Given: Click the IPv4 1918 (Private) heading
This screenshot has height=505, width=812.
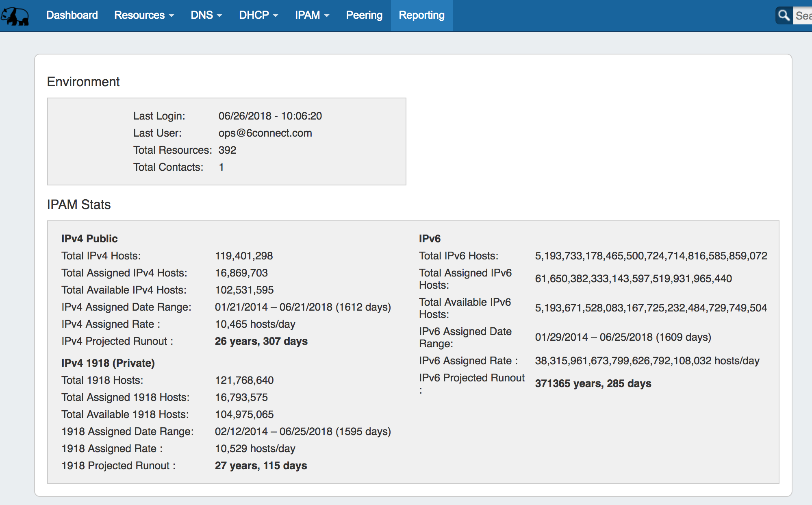Looking at the screenshot, I should pyautogui.click(x=108, y=363).
